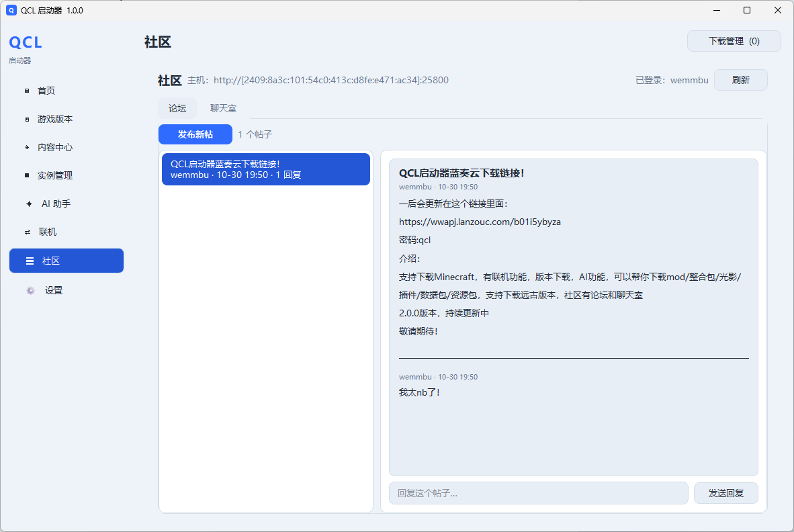794x532 pixels.
Task: Click the 敬请期待! line
Action: [418, 332]
